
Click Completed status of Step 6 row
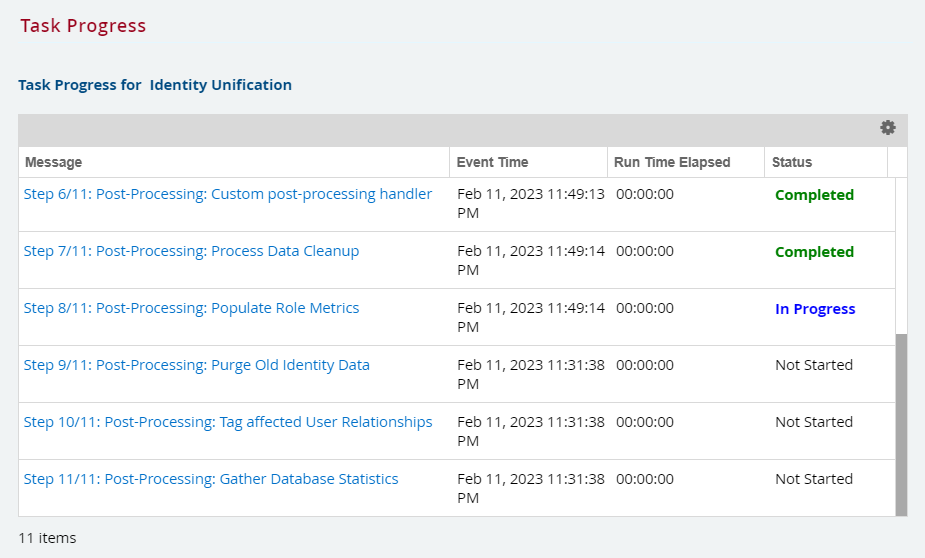(814, 195)
